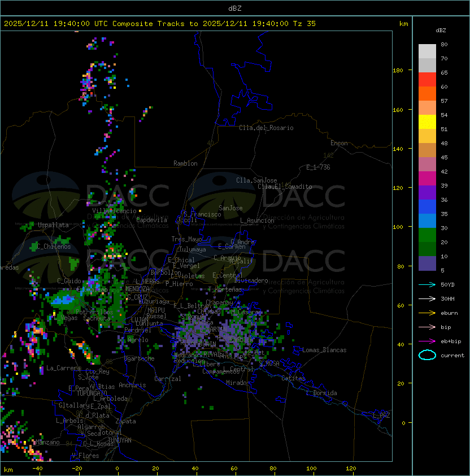The image size is (470, 476).
Task: Click the 'L_Dormida' map label
Action: [x=321, y=393]
